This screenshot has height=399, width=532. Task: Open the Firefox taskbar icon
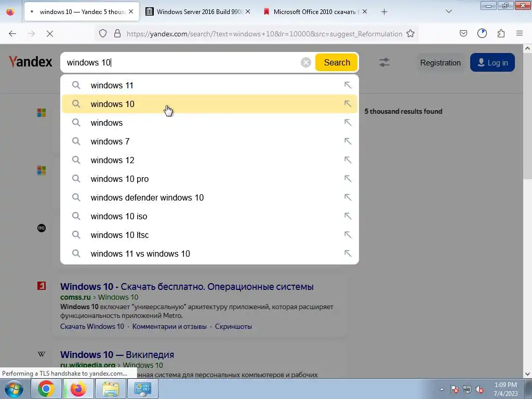coord(78,389)
